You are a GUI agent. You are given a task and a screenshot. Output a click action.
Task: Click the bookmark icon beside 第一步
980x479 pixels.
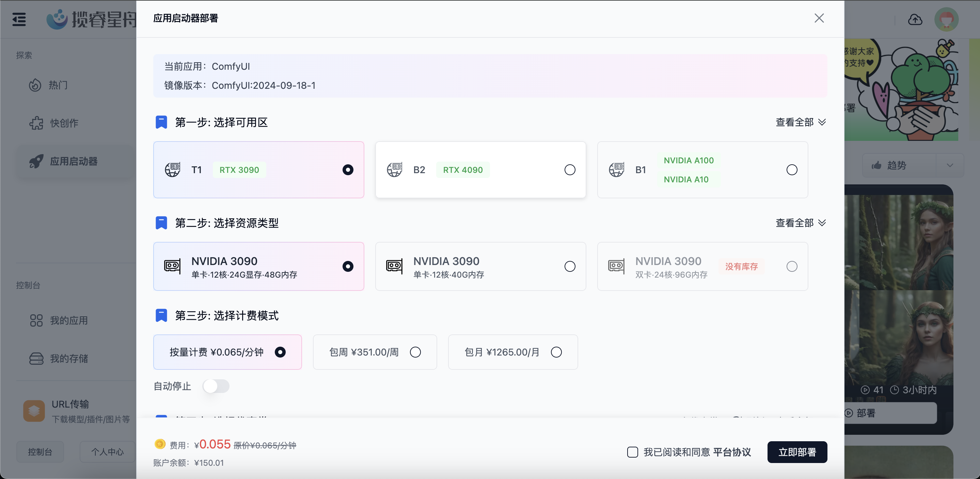click(x=161, y=122)
